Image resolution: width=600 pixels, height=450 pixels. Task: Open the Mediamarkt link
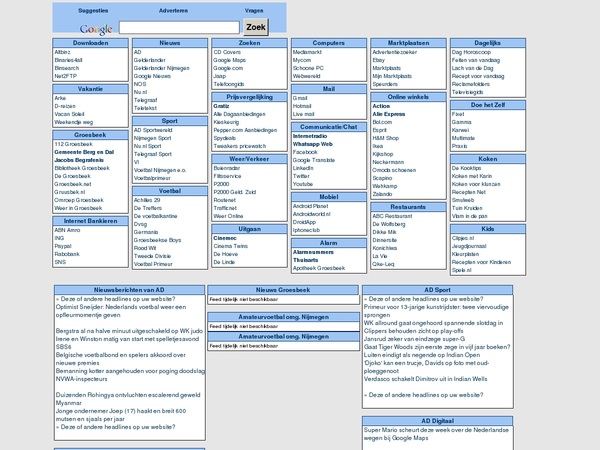click(307, 52)
